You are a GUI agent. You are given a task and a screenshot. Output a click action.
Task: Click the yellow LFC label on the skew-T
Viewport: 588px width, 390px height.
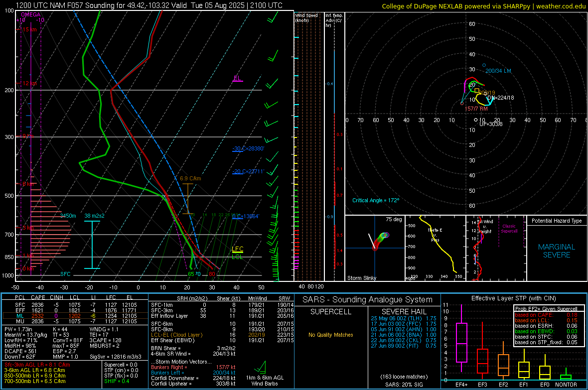pos(237,249)
